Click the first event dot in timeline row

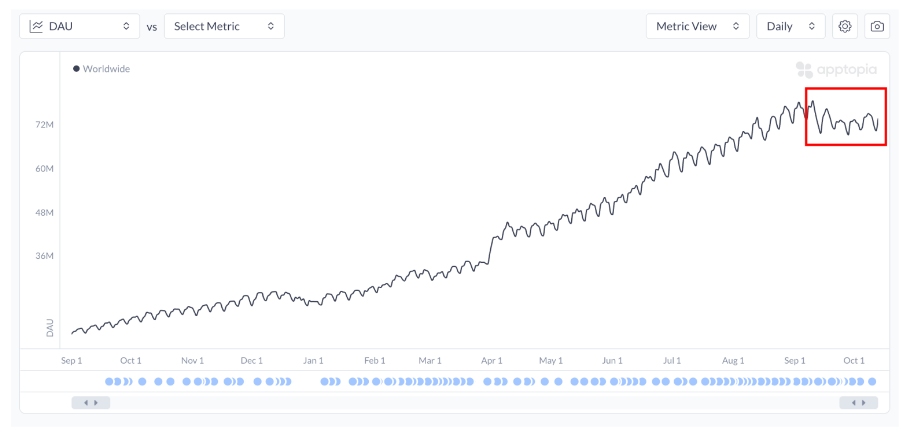pos(109,382)
